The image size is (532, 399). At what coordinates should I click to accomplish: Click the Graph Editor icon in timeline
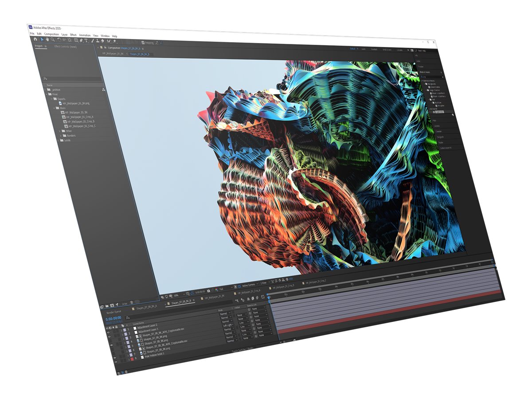pyautogui.click(x=263, y=297)
